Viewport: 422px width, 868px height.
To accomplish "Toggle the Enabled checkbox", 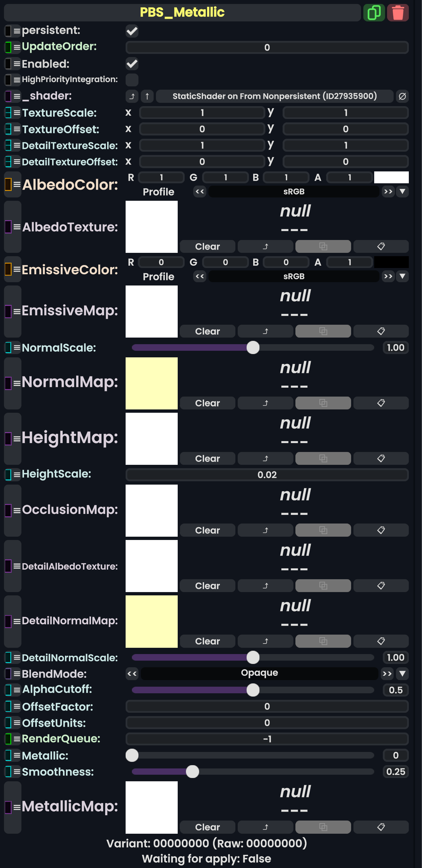I will [132, 64].
